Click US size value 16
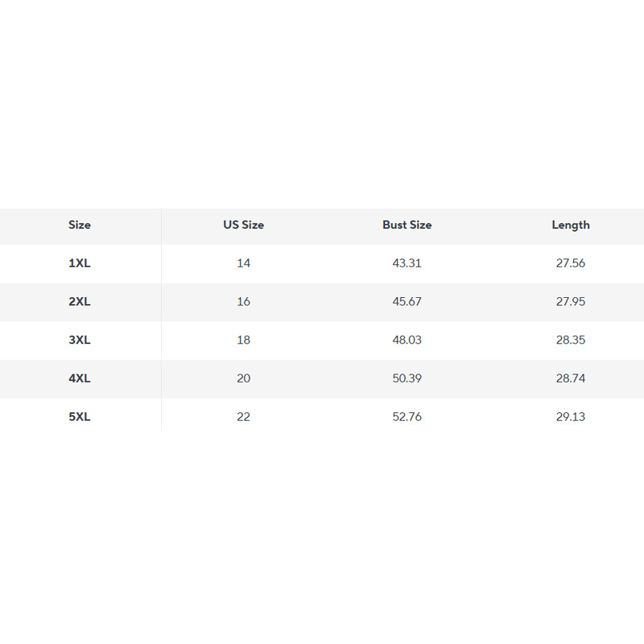Image resolution: width=644 pixels, height=644 pixels. pos(244,302)
